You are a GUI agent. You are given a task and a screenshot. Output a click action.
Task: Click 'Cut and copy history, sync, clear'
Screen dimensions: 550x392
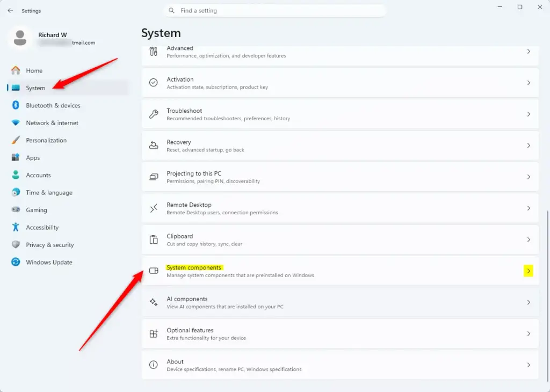point(204,244)
